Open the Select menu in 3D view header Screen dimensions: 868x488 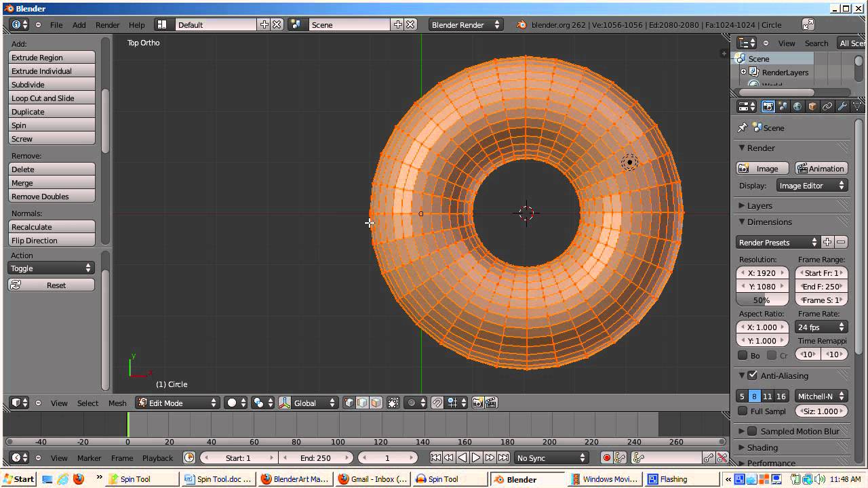[x=87, y=403]
